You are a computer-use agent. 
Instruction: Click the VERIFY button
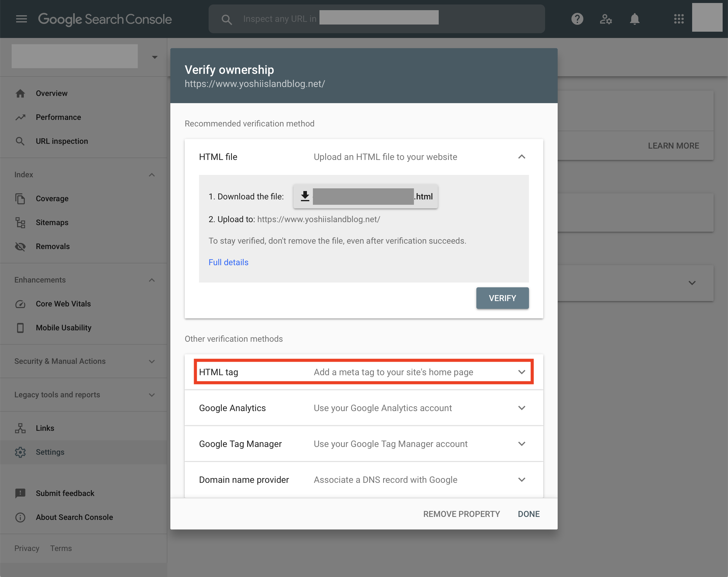[502, 298]
